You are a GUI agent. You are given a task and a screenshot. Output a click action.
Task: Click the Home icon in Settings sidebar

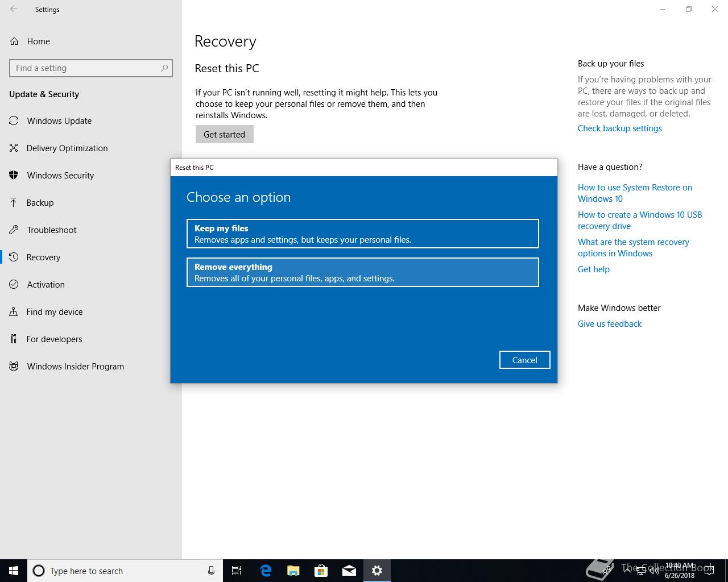[x=14, y=41]
